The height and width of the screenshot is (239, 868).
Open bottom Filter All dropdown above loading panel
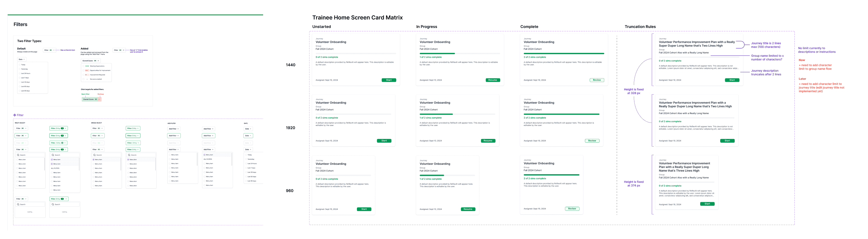click(x=21, y=199)
